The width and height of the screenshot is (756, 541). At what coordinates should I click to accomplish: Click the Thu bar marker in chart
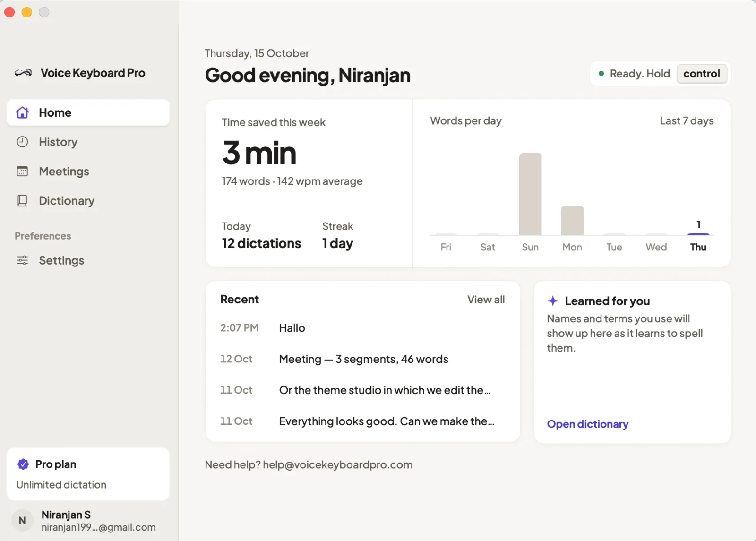[x=698, y=234]
